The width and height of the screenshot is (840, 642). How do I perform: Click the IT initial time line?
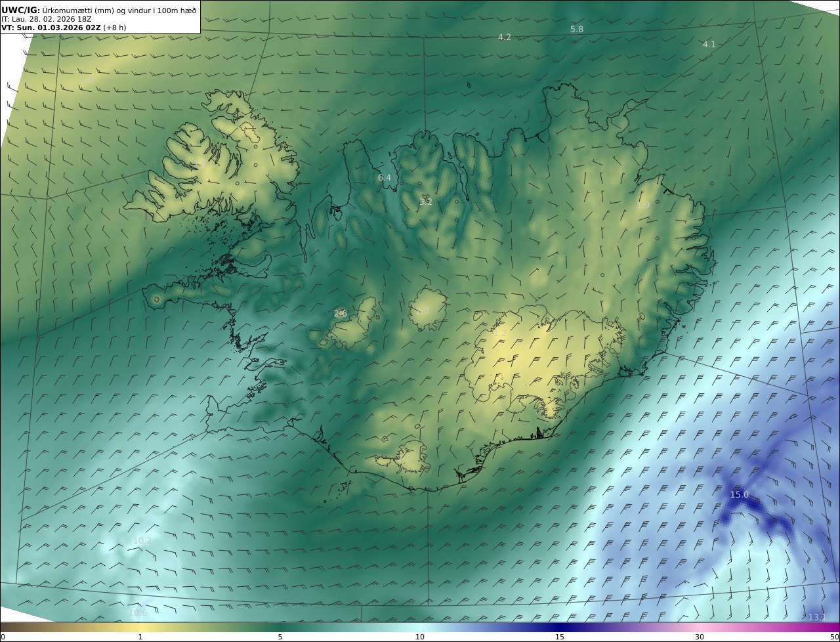[x=46, y=19]
